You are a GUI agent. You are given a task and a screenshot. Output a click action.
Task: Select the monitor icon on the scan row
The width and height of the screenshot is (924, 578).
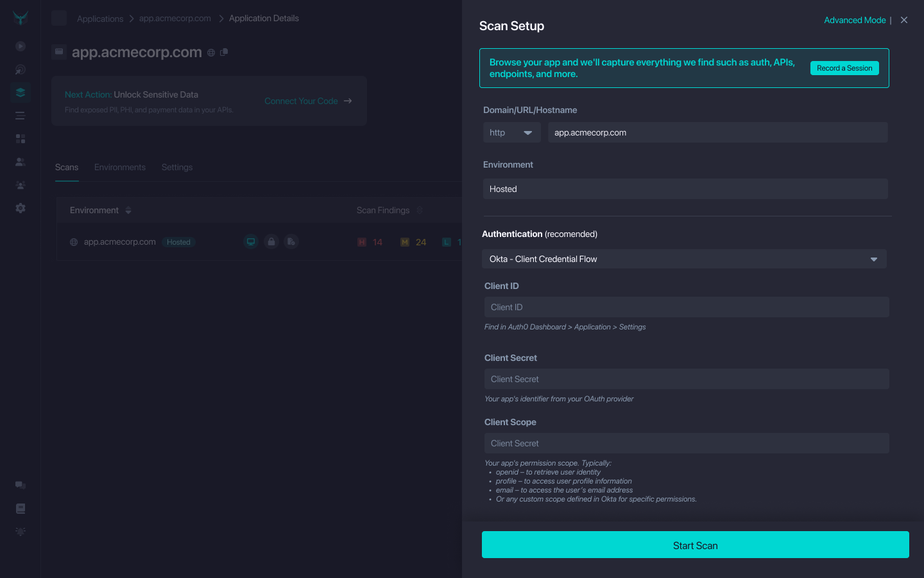[251, 241]
